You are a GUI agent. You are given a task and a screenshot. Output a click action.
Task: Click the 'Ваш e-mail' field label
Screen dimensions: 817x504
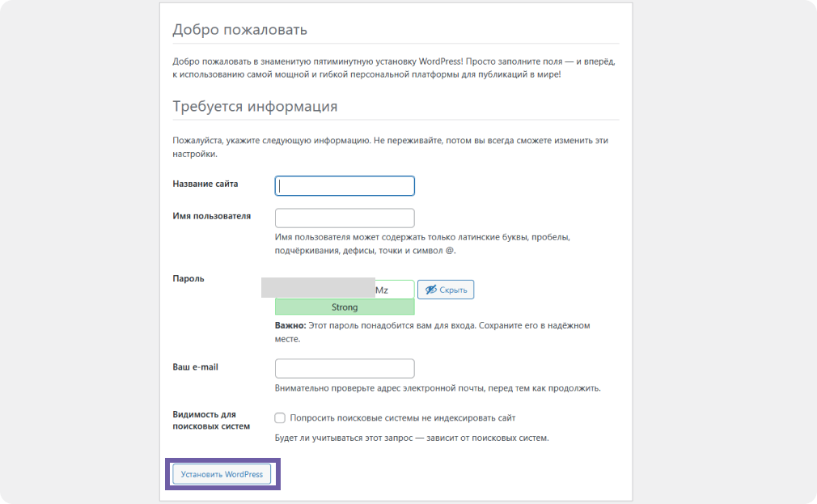195,367
